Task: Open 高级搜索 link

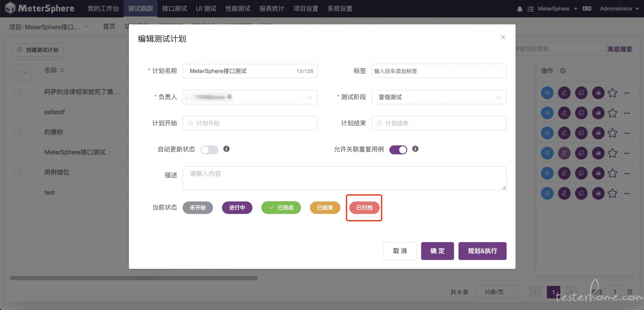Action: (x=620, y=49)
